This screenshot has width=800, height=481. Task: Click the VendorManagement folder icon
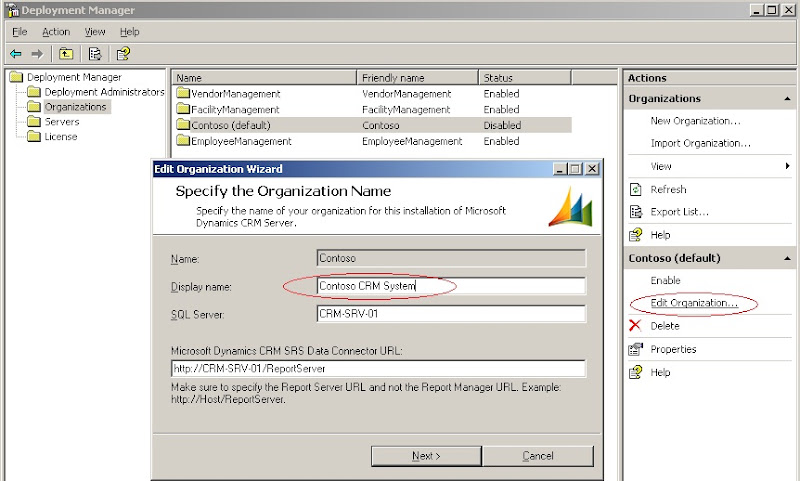[x=183, y=93]
